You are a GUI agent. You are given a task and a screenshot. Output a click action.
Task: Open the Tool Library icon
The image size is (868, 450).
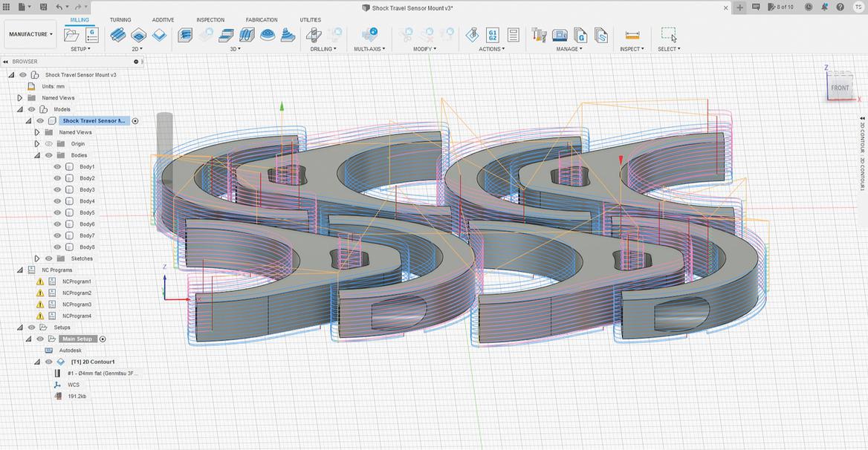[540, 35]
